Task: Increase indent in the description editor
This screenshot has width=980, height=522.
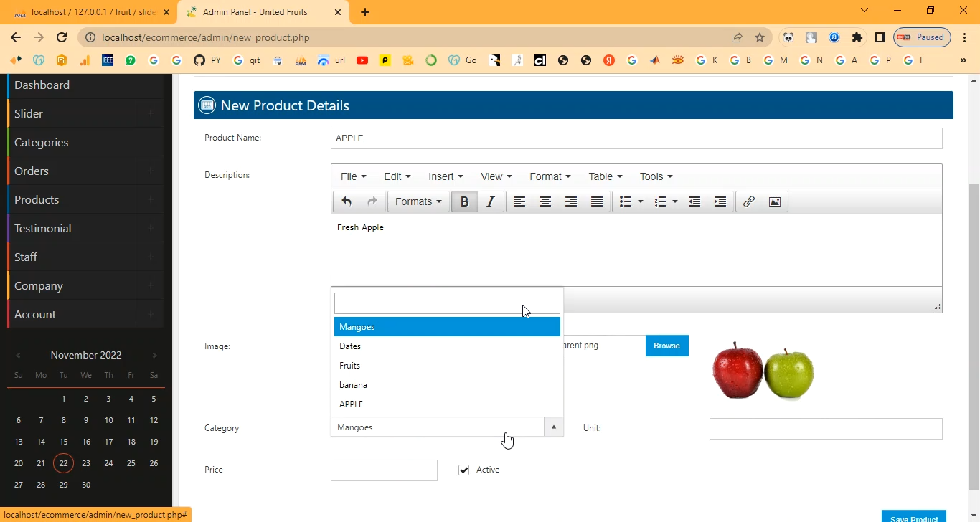Action: (720, 202)
